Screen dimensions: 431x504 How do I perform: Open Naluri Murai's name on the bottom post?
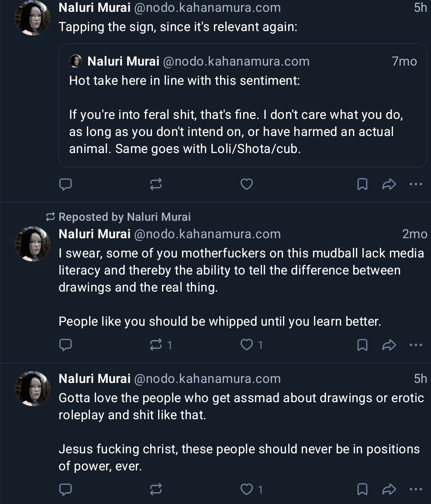coord(94,379)
